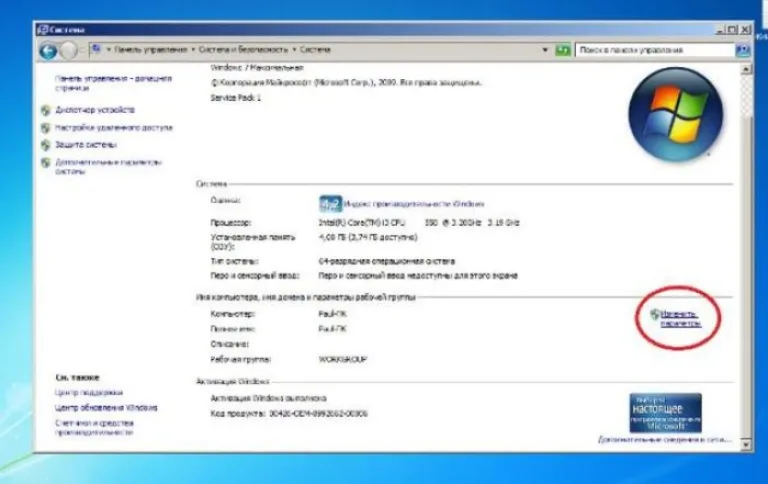This screenshot has width=768, height=484.
Task: Click the product code value text
Action: (318, 413)
